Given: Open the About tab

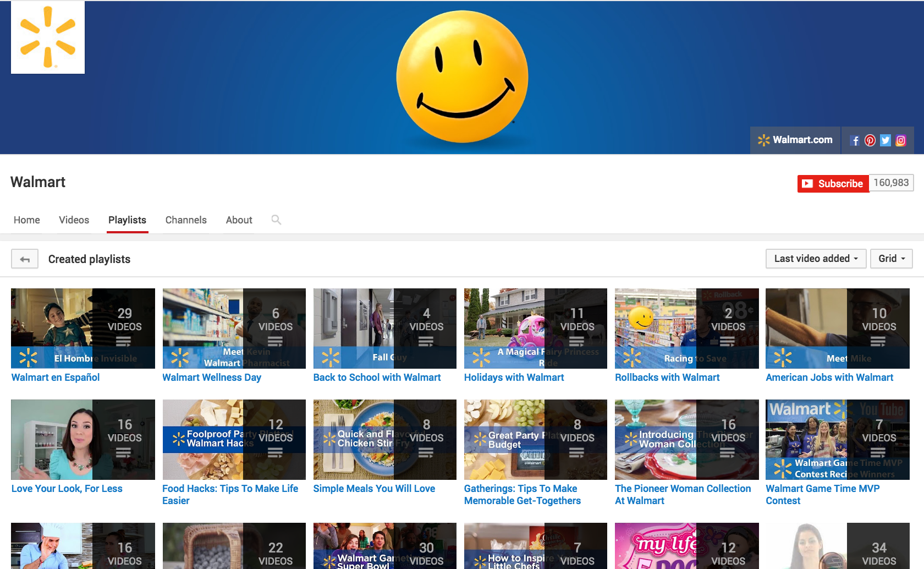Looking at the screenshot, I should 239,220.
